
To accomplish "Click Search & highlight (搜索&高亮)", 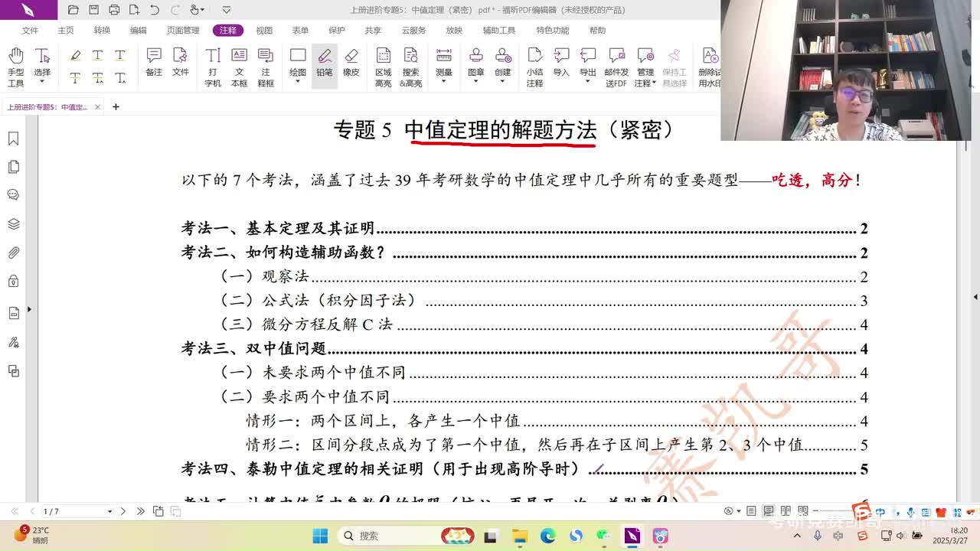I will (x=411, y=67).
